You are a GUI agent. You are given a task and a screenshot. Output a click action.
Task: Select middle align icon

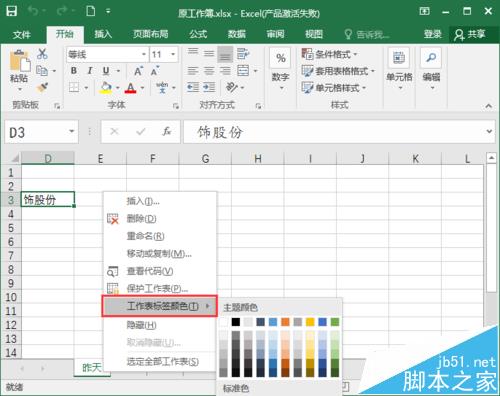pyautogui.click(x=209, y=53)
